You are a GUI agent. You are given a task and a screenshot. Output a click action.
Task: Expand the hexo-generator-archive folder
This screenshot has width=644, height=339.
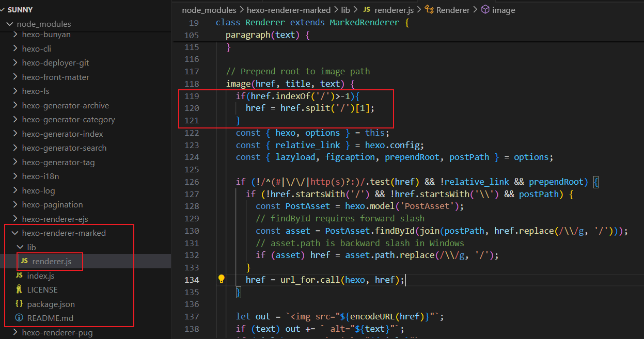pyautogui.click(x=15, y=105)
